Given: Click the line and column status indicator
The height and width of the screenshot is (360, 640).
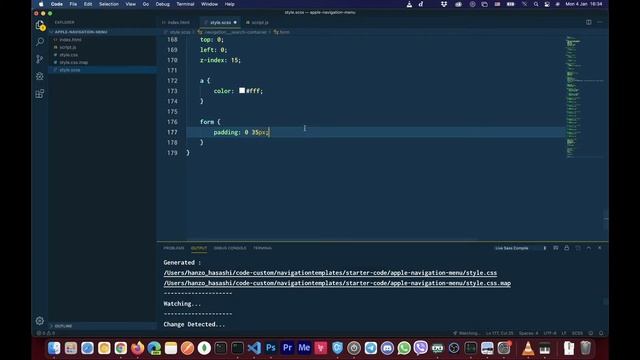Looking at the screenshot, I should (500, 333).
